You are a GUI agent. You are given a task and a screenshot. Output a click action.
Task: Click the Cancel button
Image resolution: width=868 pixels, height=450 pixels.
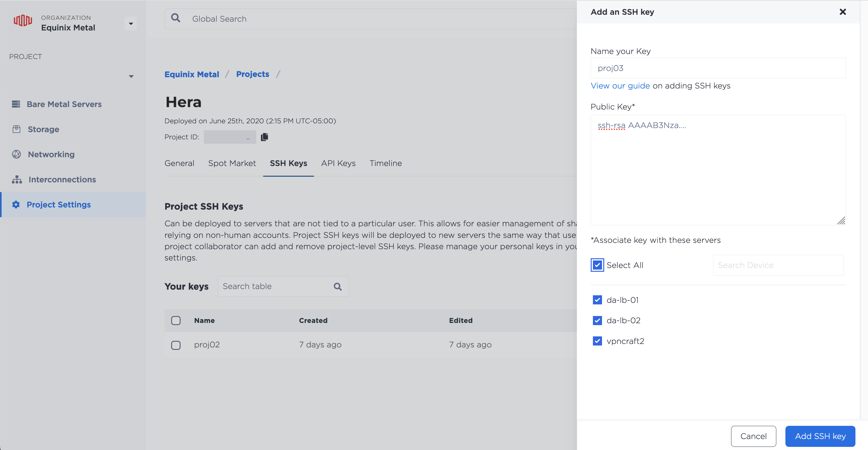coord(753,436)
